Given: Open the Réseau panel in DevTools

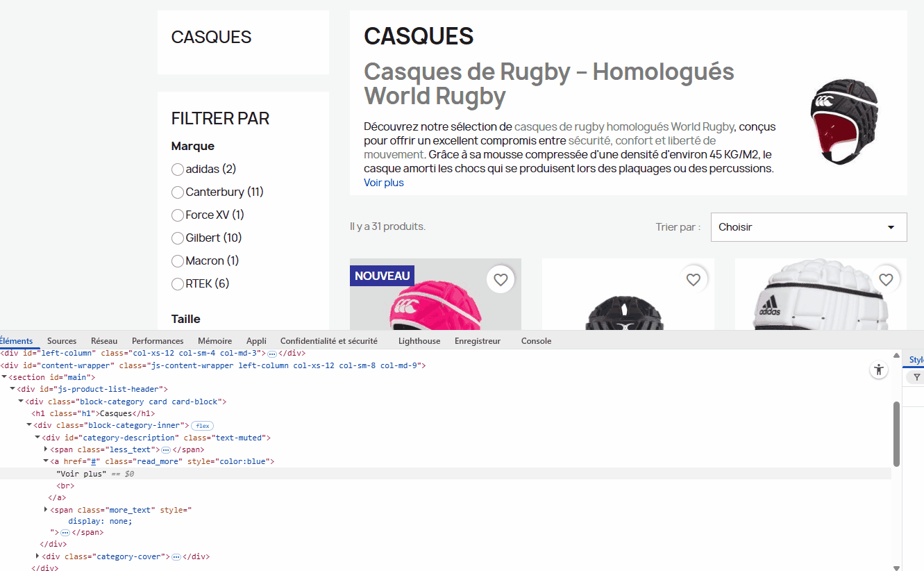Looking at the screenshot, I should (x=103, y=340).
